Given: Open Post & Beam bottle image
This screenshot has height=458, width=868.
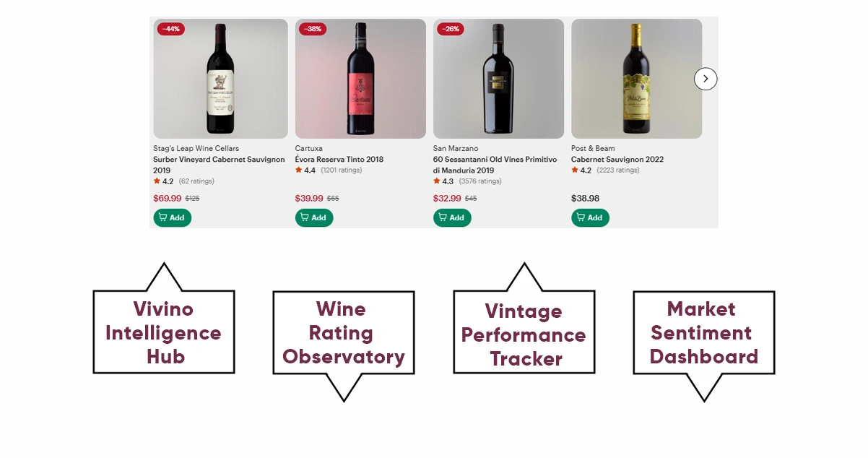Looking at the screenshot, I should [x=636, y=79].
